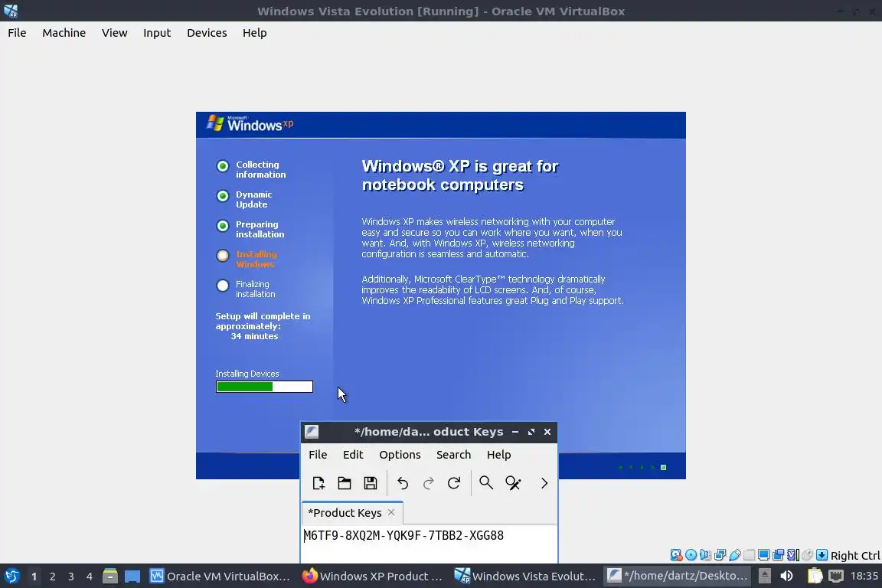Click the Finalizing installation step indicator
This screenshot has width=882, height=588.
pyautogui.click(x=223, y=286)
